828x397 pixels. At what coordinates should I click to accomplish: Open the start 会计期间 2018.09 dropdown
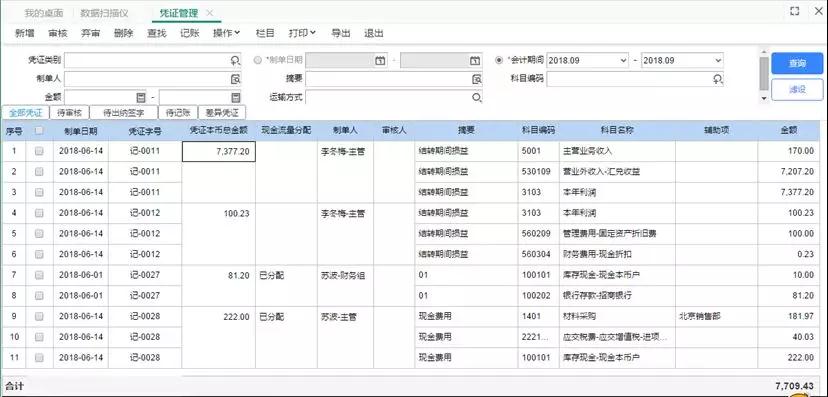pyautogui.click(x=623, y=61)
